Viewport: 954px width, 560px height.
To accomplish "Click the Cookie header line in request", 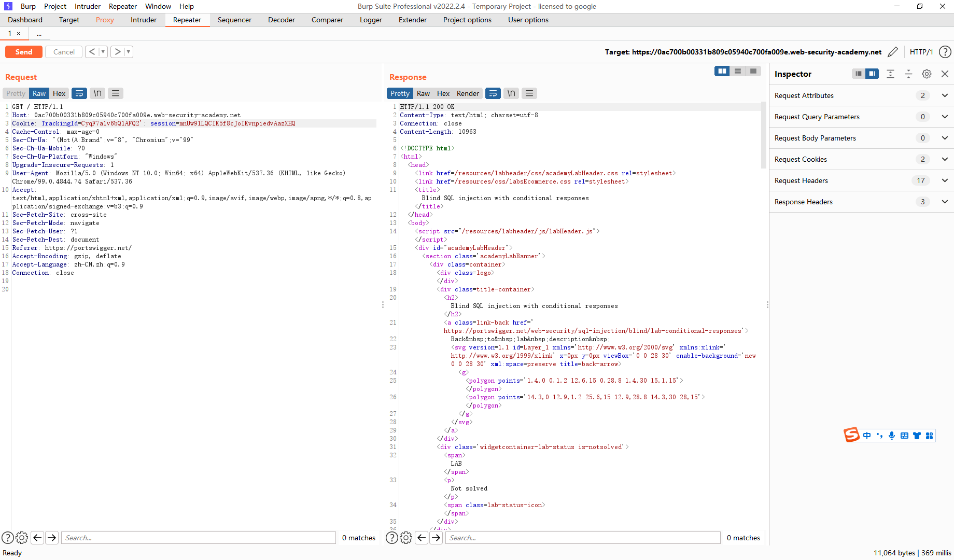I will tap(194, 123).
